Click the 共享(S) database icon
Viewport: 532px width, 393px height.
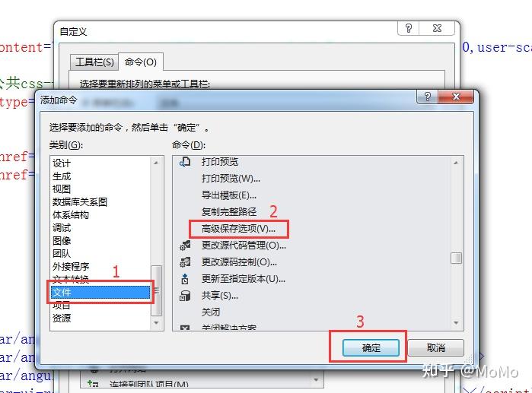(x=185, y=296)
